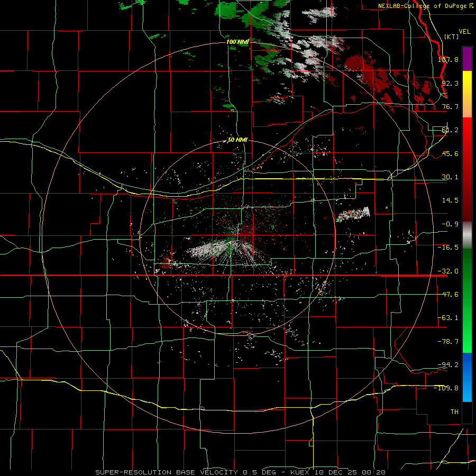Select the 92.3 scale value
This screenshot has height=476, width=476.
click(450, 83)
